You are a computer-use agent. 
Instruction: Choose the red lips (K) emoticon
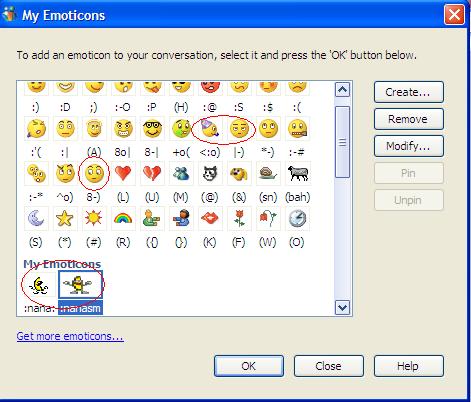click(x=210, y=219)
